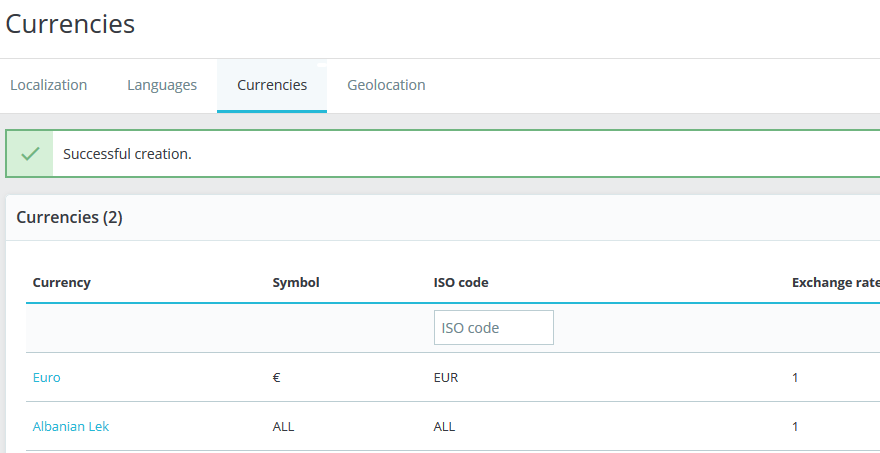Click the € symbol cell
Viewport: 880px width, 453px height.
click(277, 377)
